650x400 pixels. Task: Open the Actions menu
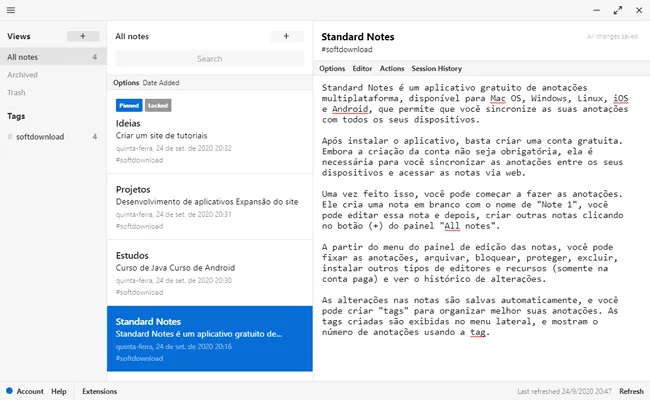(392, 68)
